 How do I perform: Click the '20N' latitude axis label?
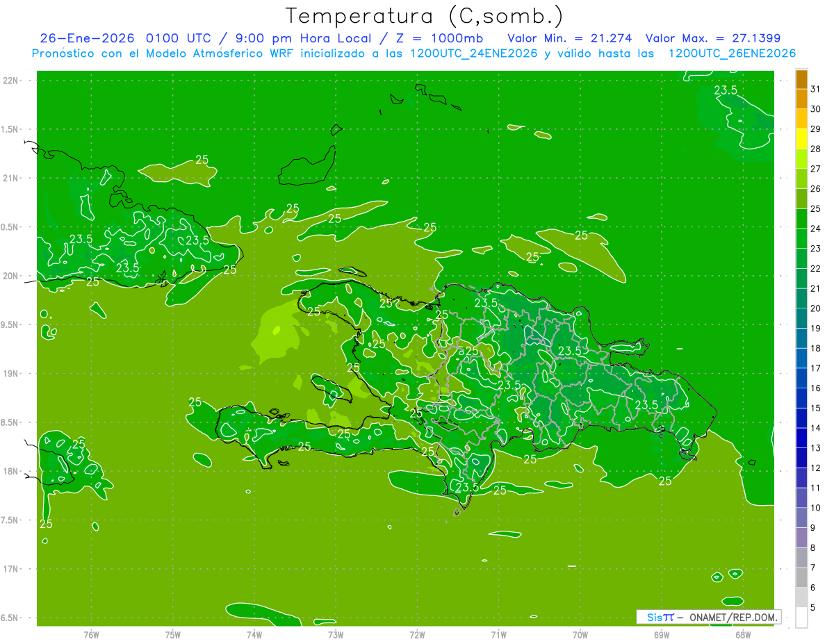11,276
